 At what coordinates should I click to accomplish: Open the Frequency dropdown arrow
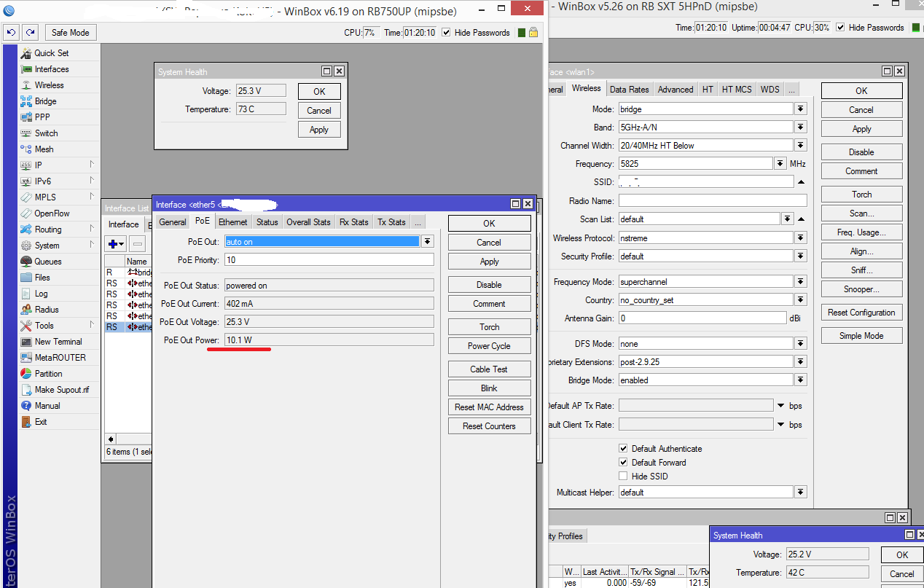(x=780, y=163)
